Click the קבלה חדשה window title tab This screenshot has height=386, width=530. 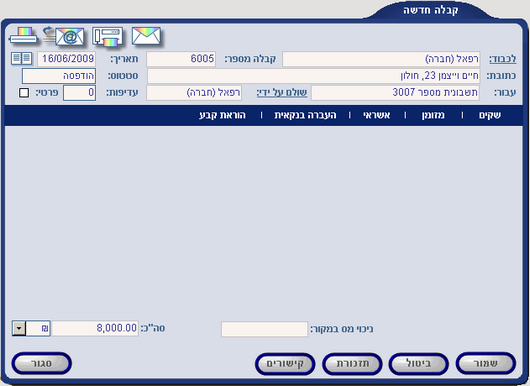430,10
